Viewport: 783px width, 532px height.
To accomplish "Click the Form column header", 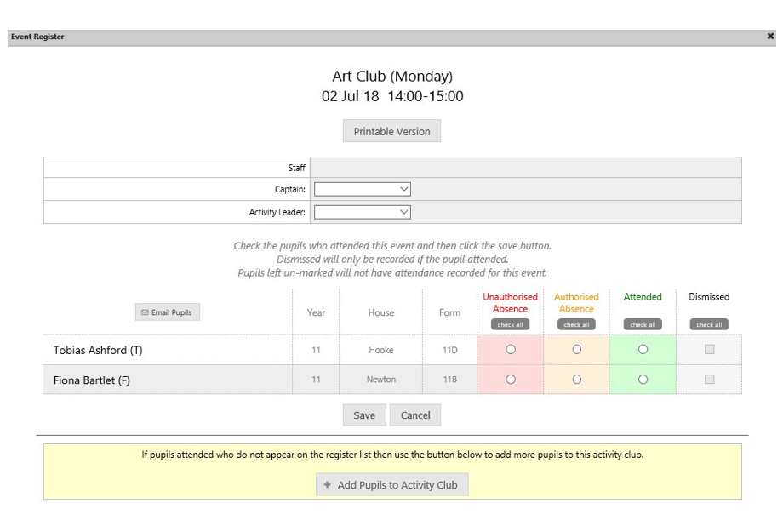I will tap(450, 312).
